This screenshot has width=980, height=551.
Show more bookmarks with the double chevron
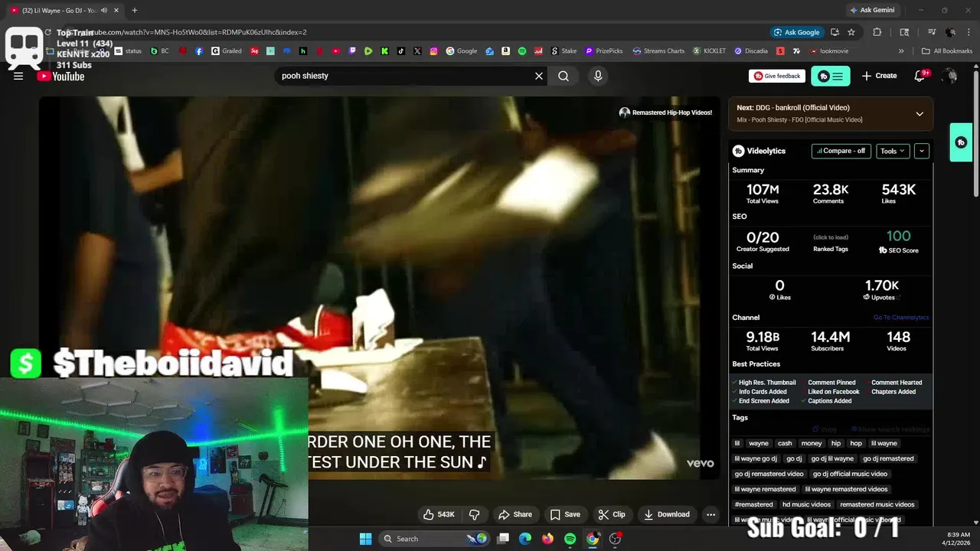(x=901, y=51)
